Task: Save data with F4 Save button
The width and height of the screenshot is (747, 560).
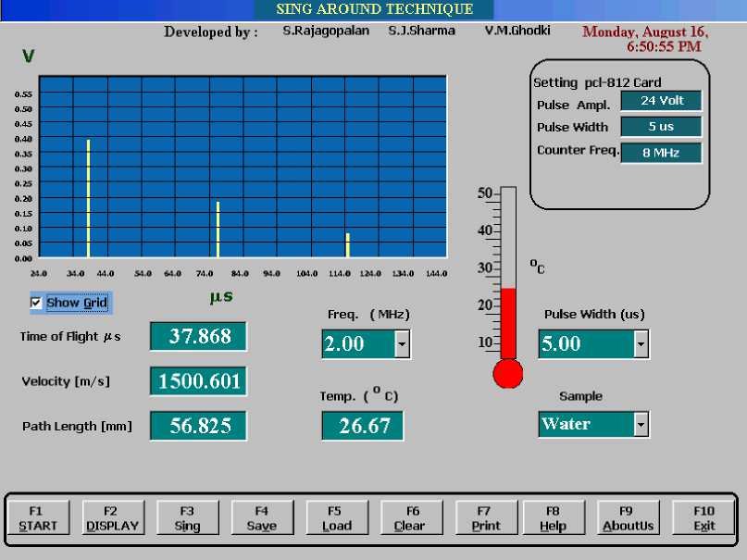Action: point(262,518)
